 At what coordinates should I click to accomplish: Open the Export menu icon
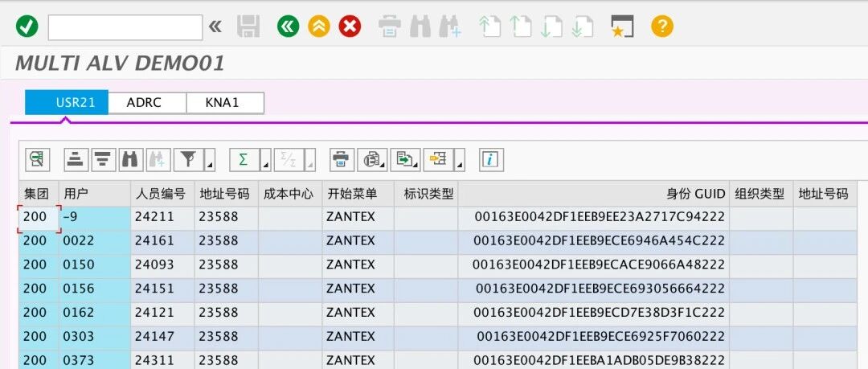(405, 159)
